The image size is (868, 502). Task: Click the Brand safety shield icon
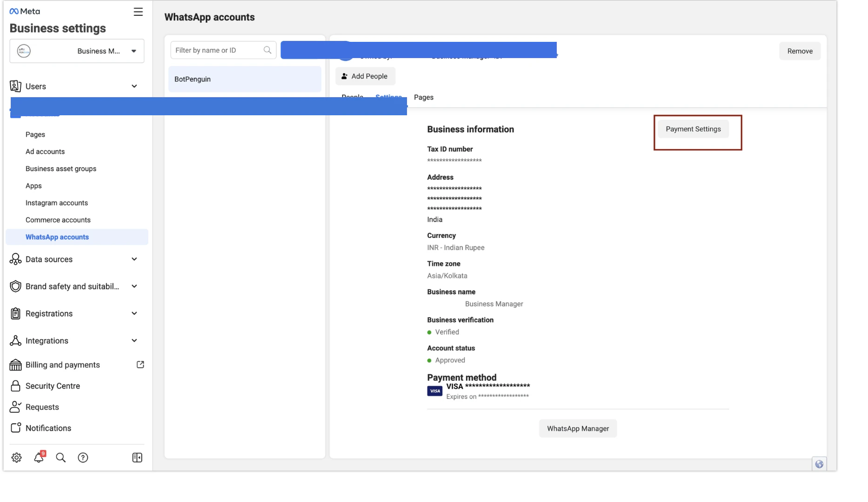pos(15,286)
